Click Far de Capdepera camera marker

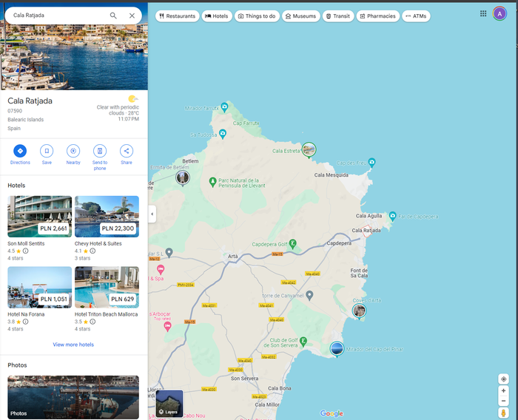(392, 216)
